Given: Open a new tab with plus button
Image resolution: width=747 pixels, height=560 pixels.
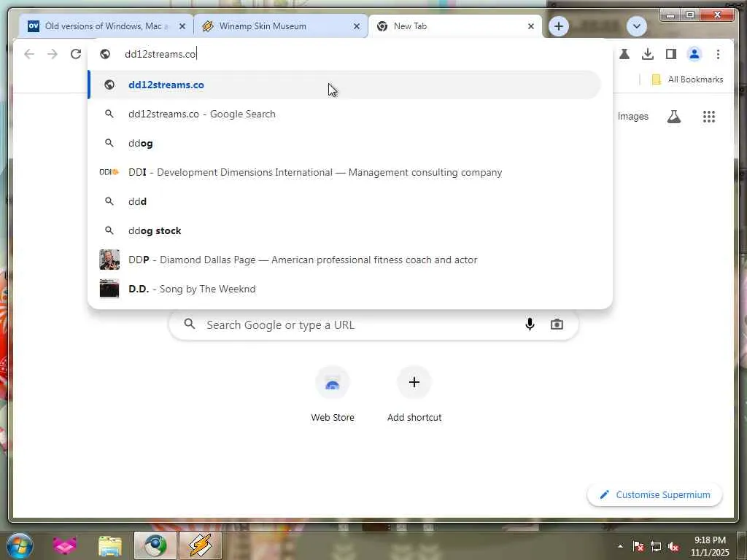Looking at the screenshot, I should [558, 26].
